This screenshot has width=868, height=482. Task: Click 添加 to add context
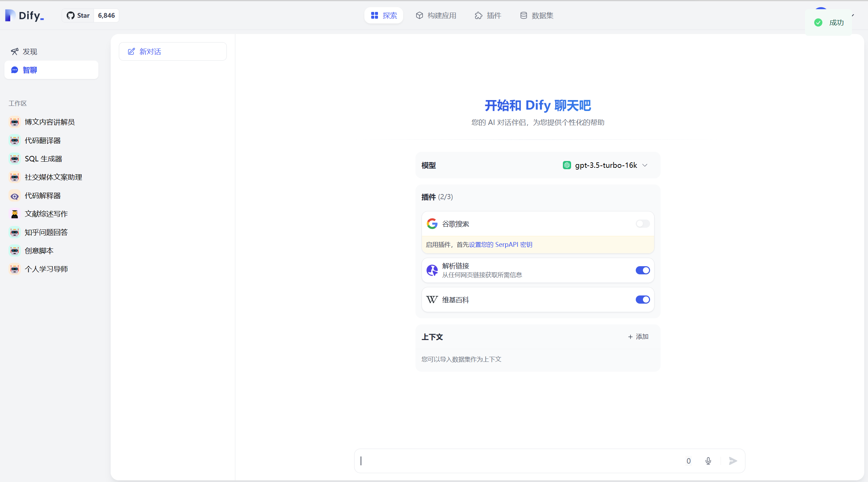(x=638, y=337)
